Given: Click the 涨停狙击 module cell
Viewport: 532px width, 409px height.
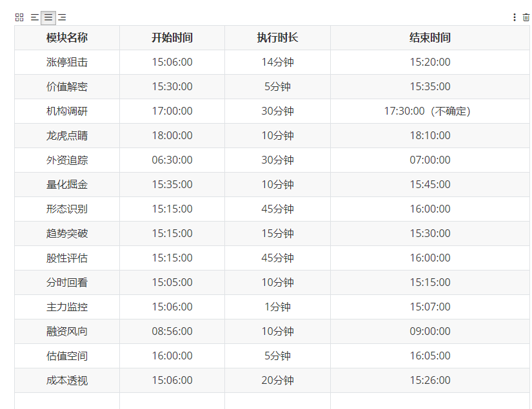Looking at the screenshot, I should [x=67, y=62].
